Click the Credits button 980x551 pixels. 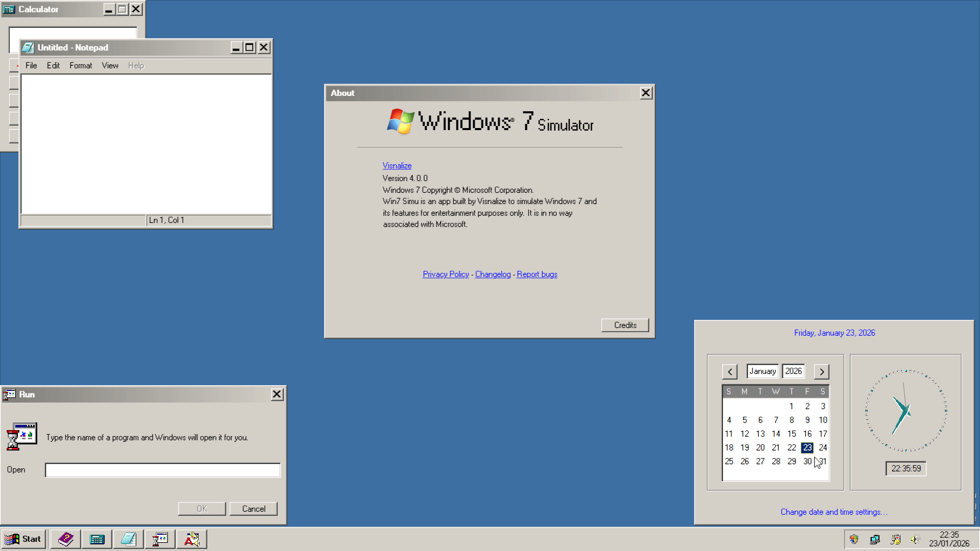coord(625,325)
